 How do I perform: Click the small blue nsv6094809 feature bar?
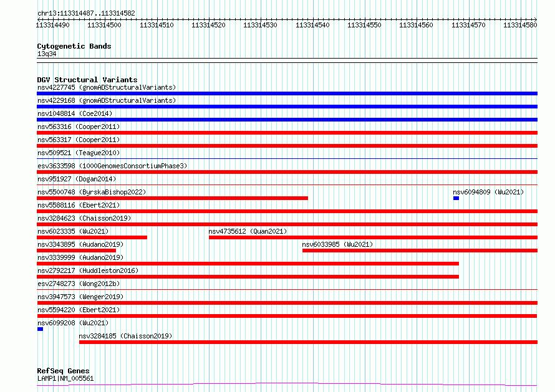point(456,198)
